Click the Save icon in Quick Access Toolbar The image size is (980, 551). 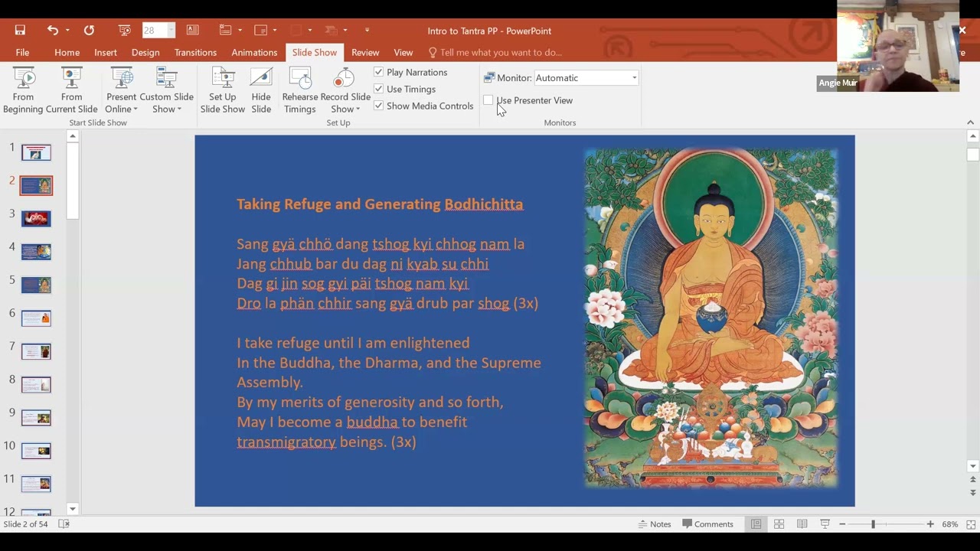coord(20,31)
